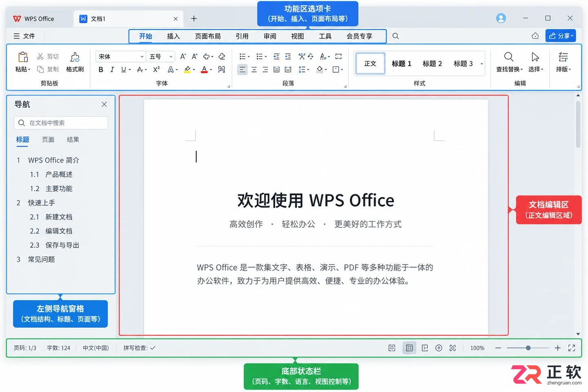Open the 审阅 ribbon tab
Viewport: 588px width, 392px height.
pos(270,36)
